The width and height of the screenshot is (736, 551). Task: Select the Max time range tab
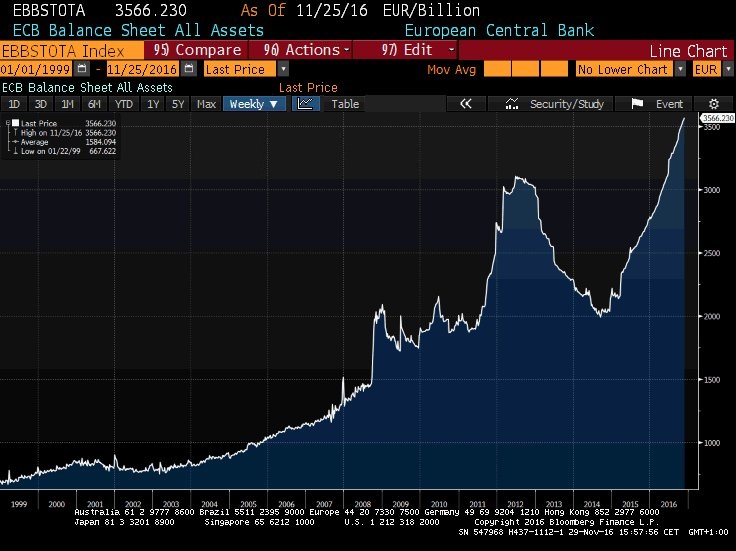click(206, 104)
